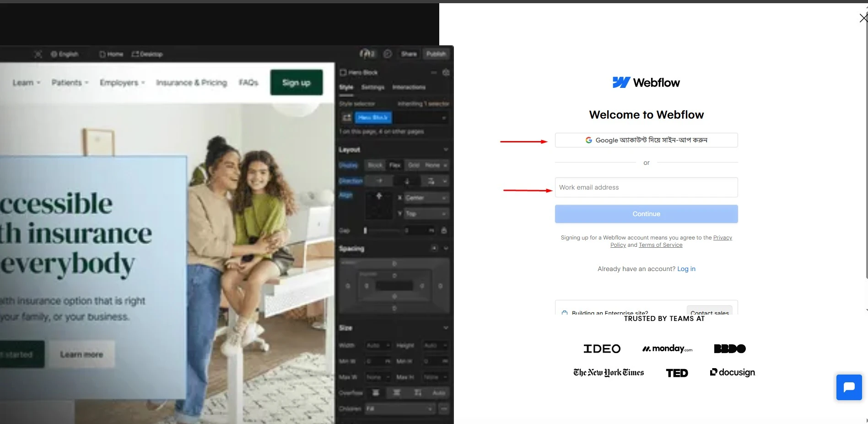Open the Patients menu in the site preview

point(70,82)
